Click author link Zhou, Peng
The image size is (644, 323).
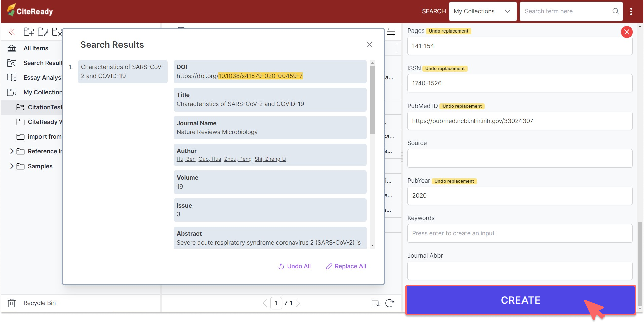(238, 159)
